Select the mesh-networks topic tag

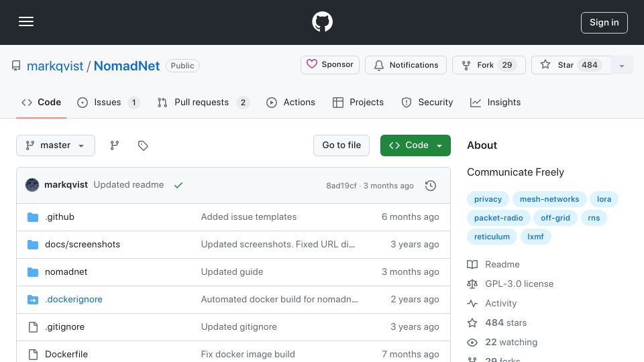pyautogui.click(x=549, y=199)
